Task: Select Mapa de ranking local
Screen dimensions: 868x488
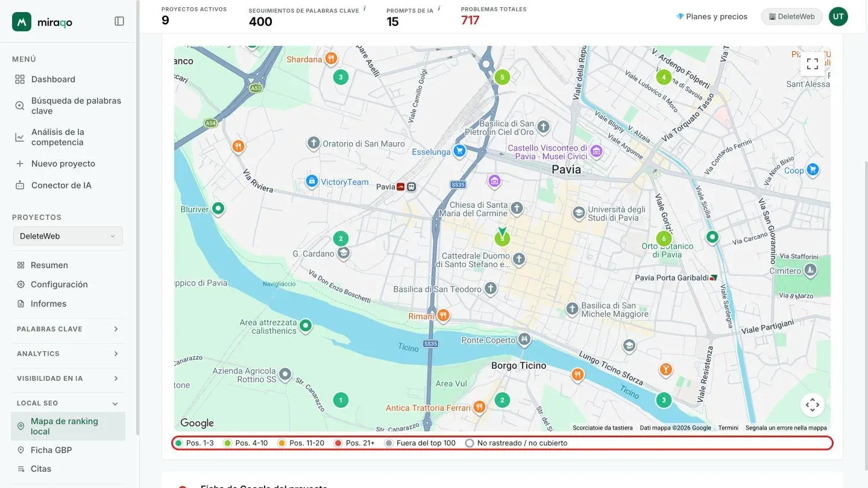Action: pos(68,426)
